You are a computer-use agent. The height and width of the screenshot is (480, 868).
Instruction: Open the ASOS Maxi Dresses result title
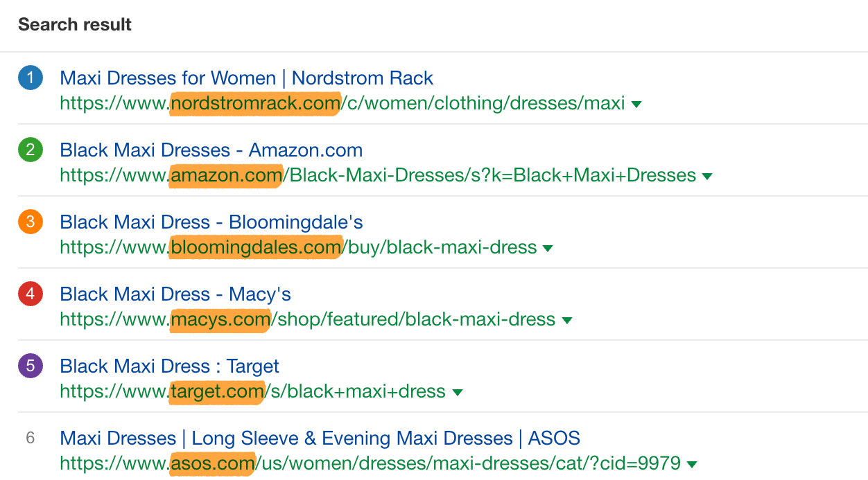tap(320, 438)
